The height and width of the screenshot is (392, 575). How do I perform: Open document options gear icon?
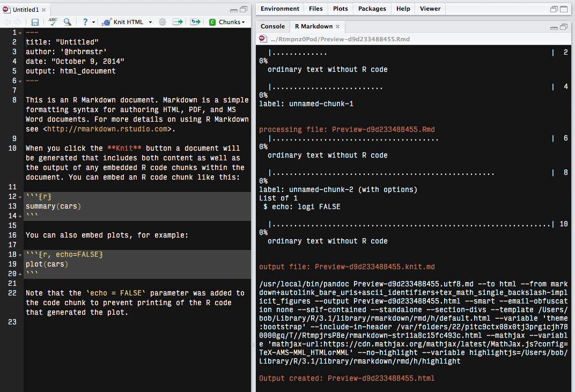pos(163,22)
